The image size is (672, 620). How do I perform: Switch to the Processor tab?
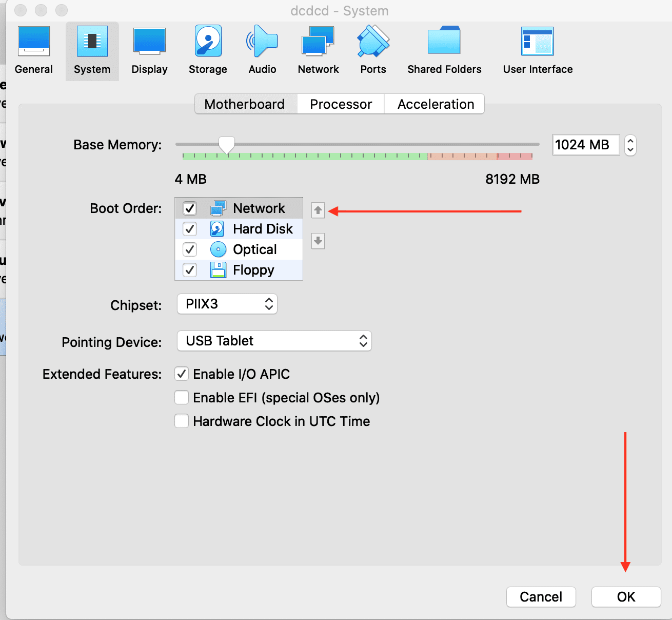tap(341, 104)
